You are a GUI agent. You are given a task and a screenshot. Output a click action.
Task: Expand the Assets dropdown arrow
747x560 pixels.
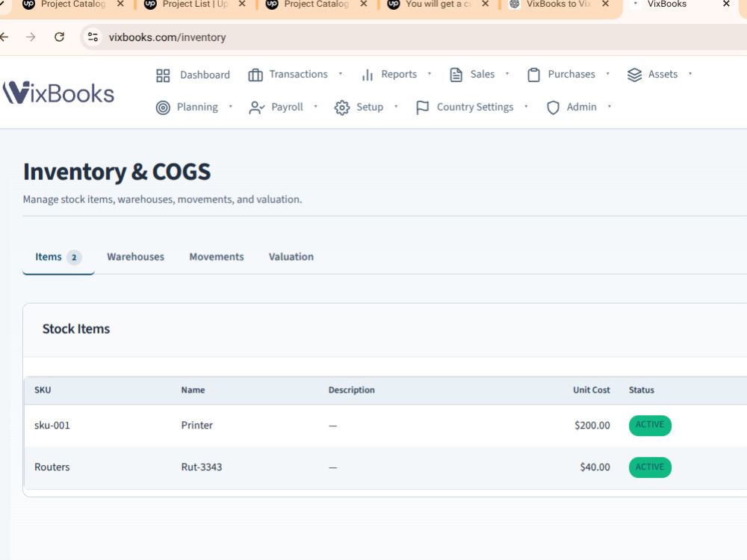(x=689, y=74)
